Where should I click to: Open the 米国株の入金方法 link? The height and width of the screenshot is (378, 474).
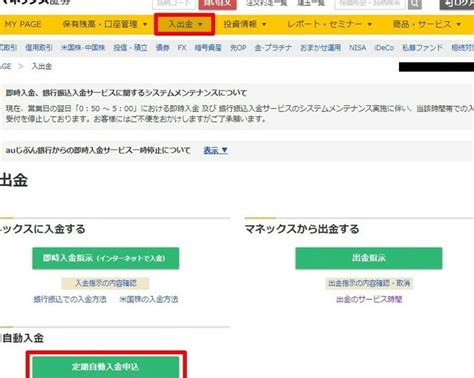(x=149, y=299)
